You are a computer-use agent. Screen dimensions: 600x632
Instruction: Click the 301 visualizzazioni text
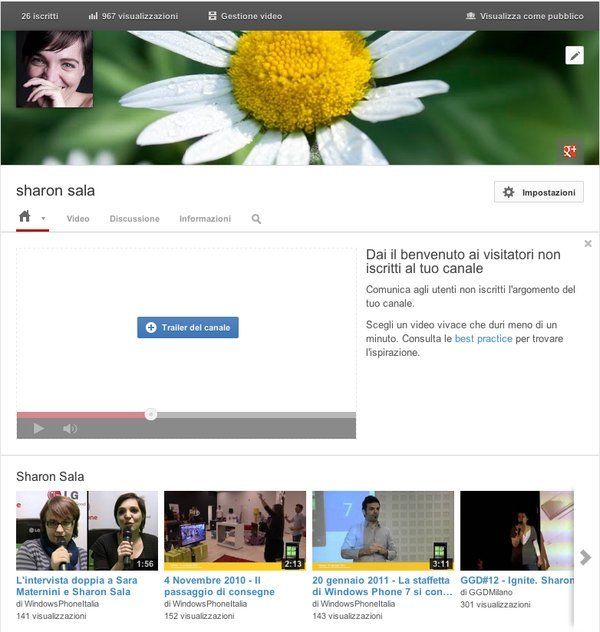(x=495, y=604)
